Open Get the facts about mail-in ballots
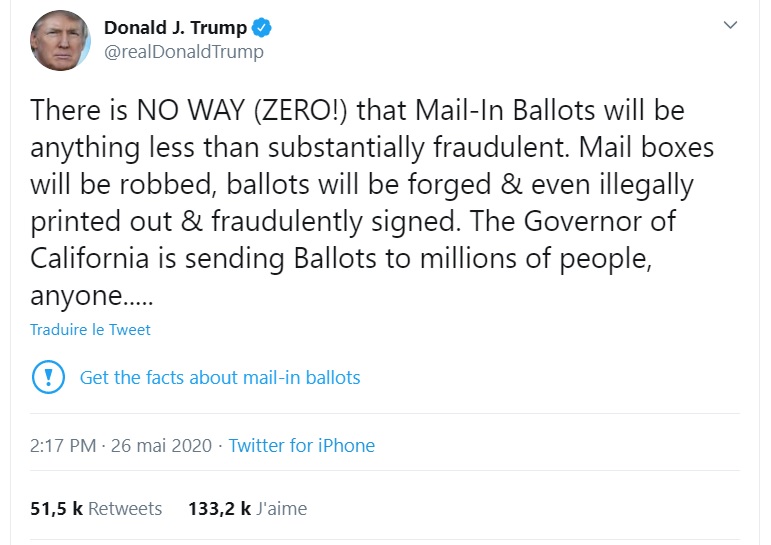 220,378
